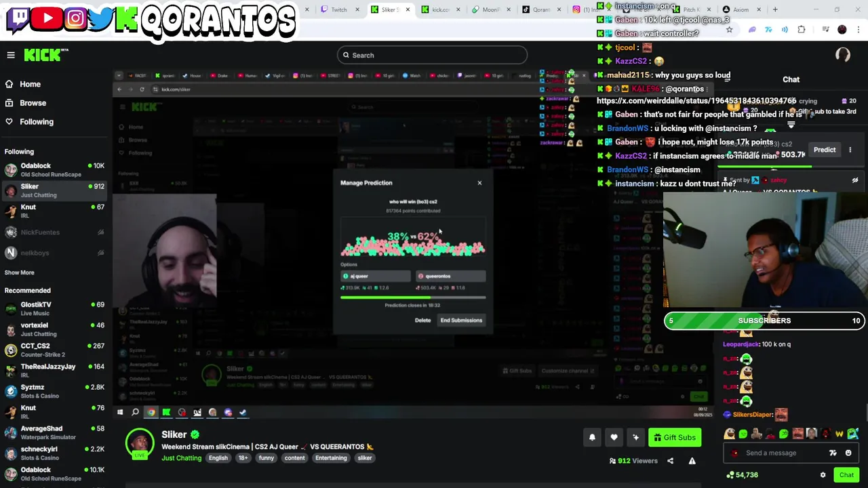
Task: Click Delete in prediction dialog
Action: pos(422,321)
